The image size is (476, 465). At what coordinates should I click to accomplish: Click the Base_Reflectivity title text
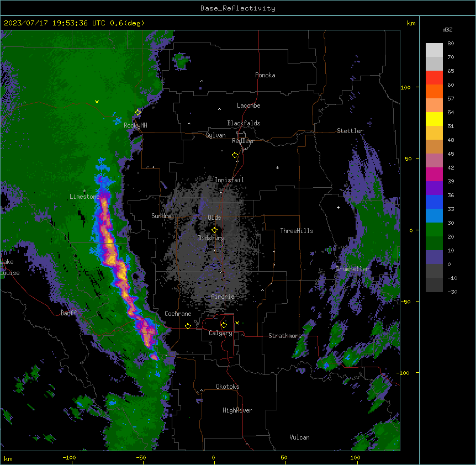coord(238,8)
